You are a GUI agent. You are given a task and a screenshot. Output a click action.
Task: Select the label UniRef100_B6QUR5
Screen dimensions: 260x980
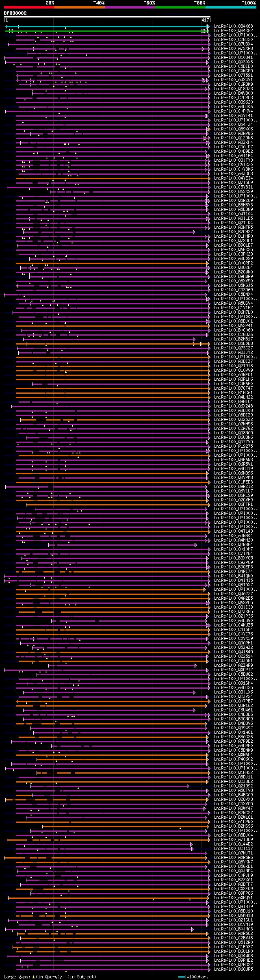pos(233,969)
